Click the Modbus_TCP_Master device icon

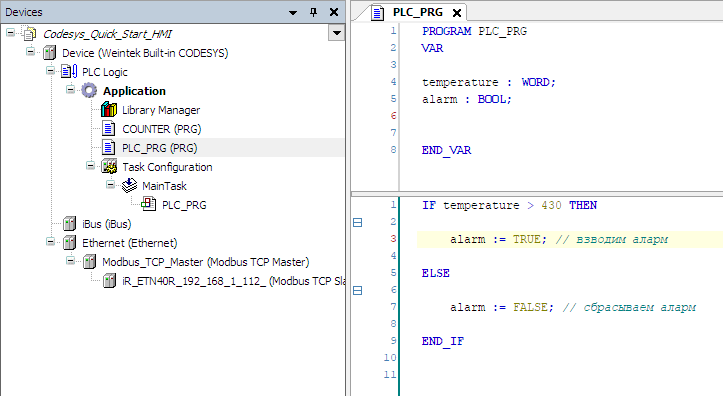[89, 262]
